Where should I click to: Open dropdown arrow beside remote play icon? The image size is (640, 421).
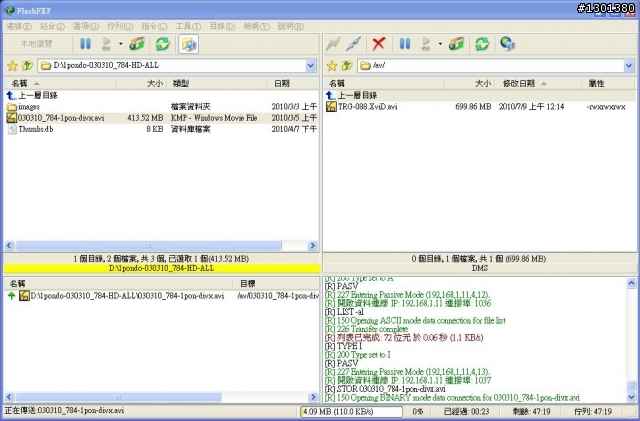(440, 44)
